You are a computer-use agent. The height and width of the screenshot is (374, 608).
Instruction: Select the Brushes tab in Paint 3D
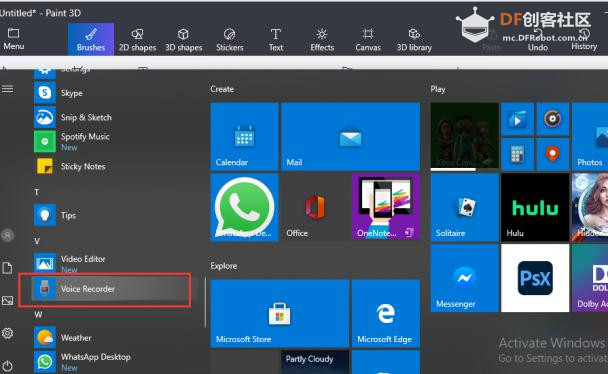91,39
